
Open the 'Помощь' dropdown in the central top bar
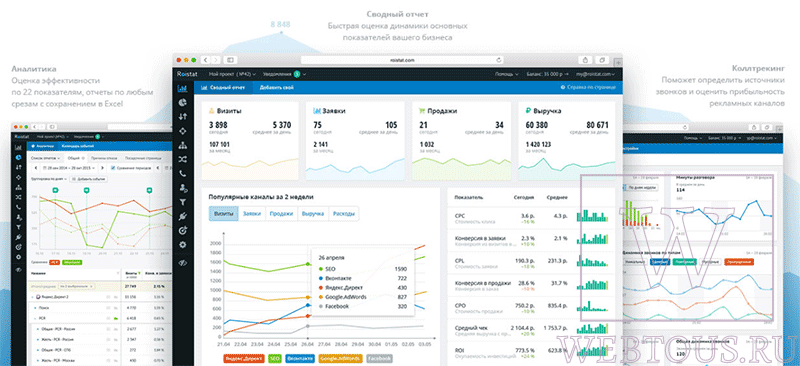click(507, 75)
